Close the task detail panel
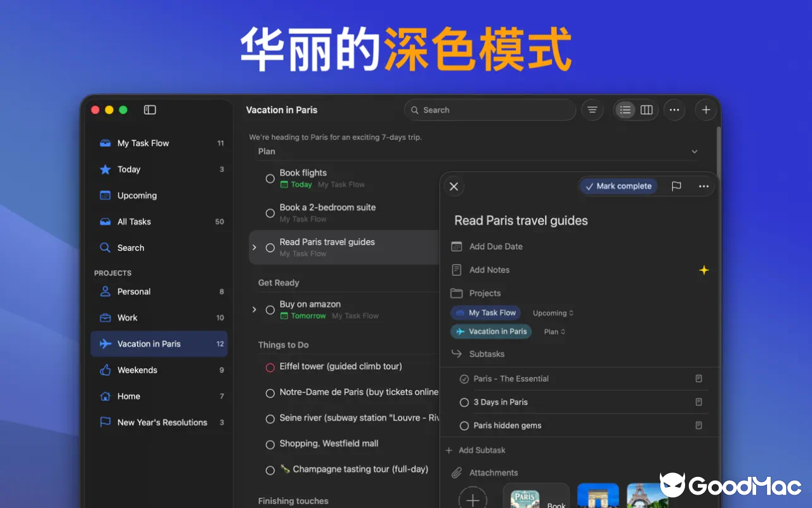Screen dimensions: 812x508 point(454,186)
